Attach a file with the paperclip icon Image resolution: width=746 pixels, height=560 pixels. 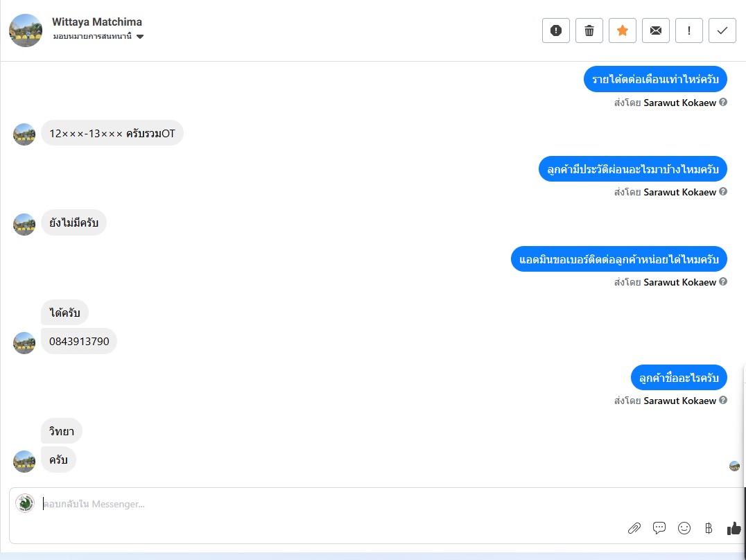(x=634, y=528)
